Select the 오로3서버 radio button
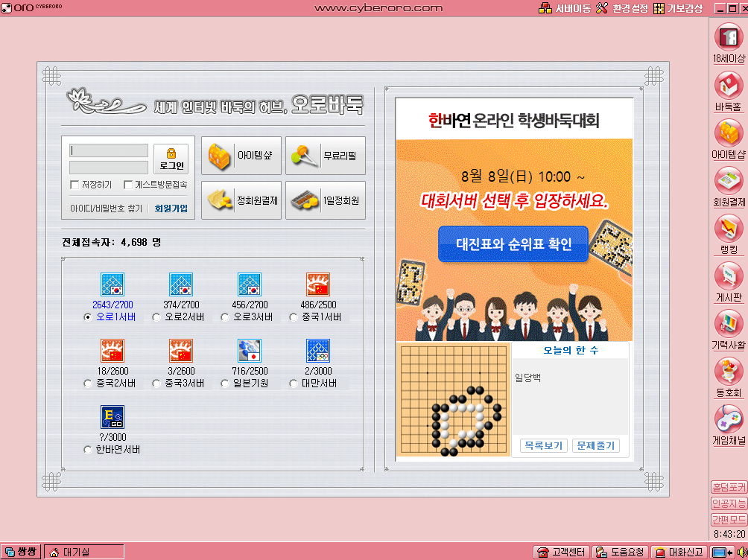The height and width of the screenshot is (560, 748). point(225,316)
